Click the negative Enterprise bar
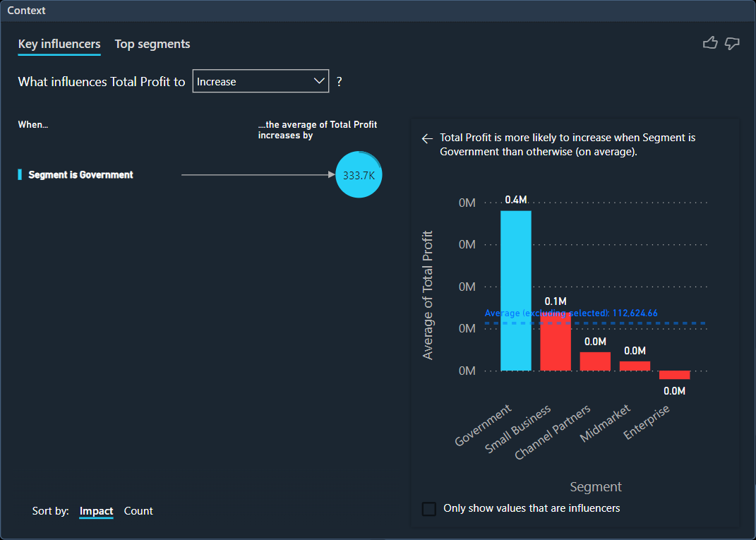Viewport: 756px width, 540px height. click(674, 375)
